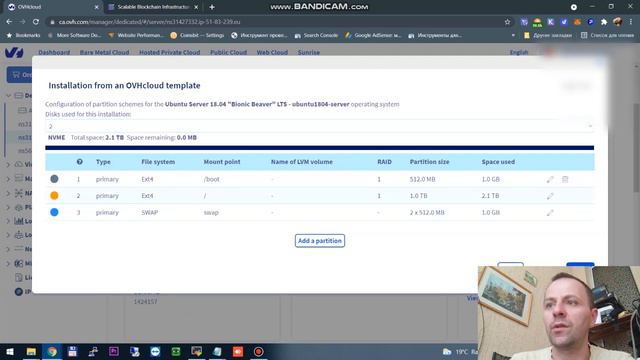Go forward with the browser forward arrow
This screenshot has height=360, width=640.
pyautogui.click(x=22, y=22)
